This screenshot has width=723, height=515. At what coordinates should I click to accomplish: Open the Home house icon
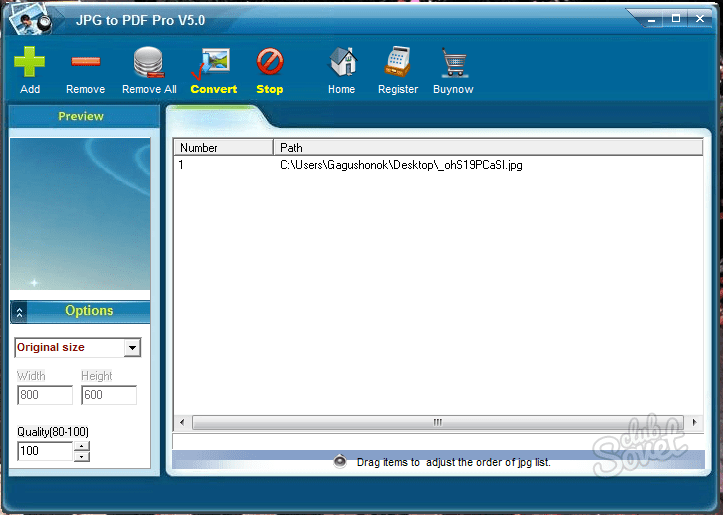click(343, 62)
